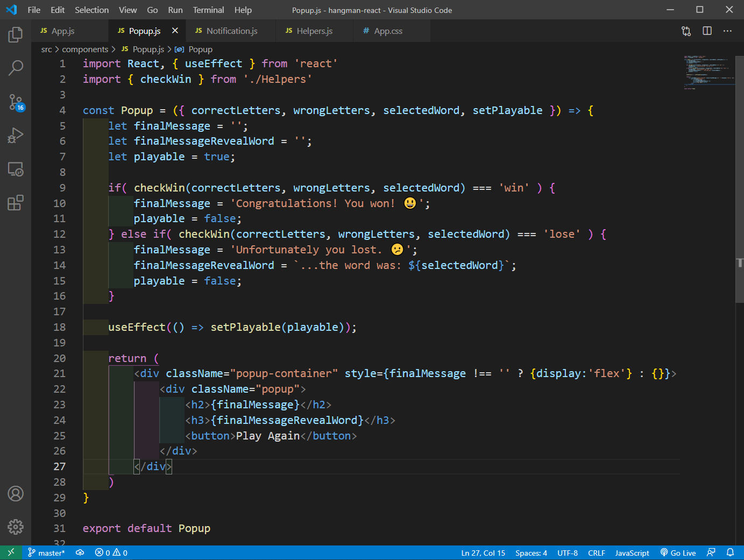Click the code minimap preview
The height and width of the screenshot is (560, 744).
coord(708,73)
